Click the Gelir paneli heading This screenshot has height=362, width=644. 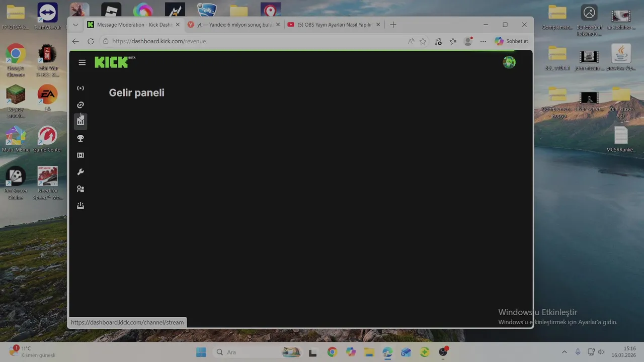click(x=137, y=93)
